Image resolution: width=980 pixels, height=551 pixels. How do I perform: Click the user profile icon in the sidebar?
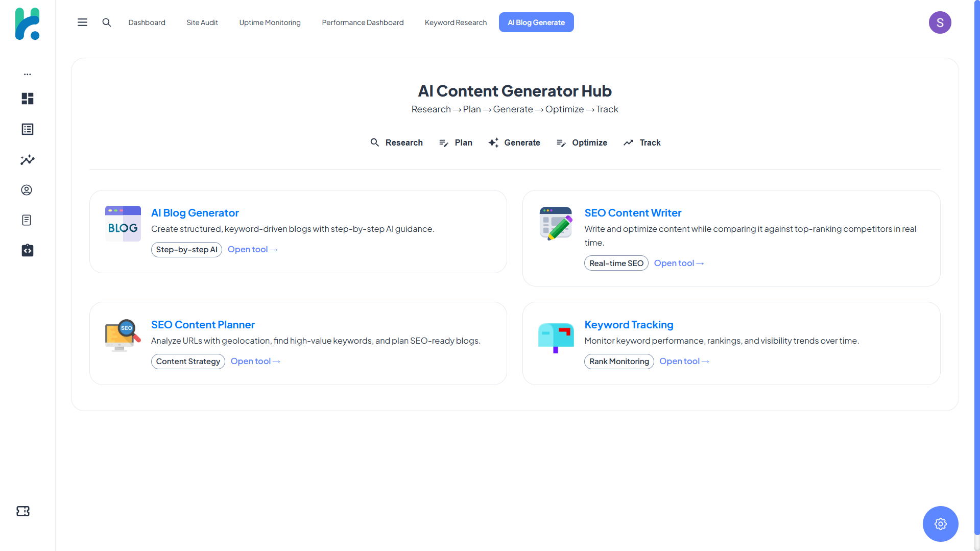(27, 189)
